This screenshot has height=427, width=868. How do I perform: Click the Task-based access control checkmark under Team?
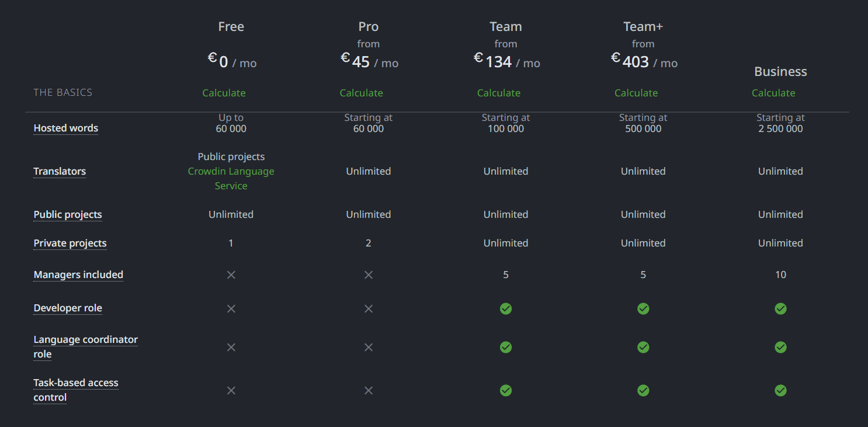click(505, 390)
